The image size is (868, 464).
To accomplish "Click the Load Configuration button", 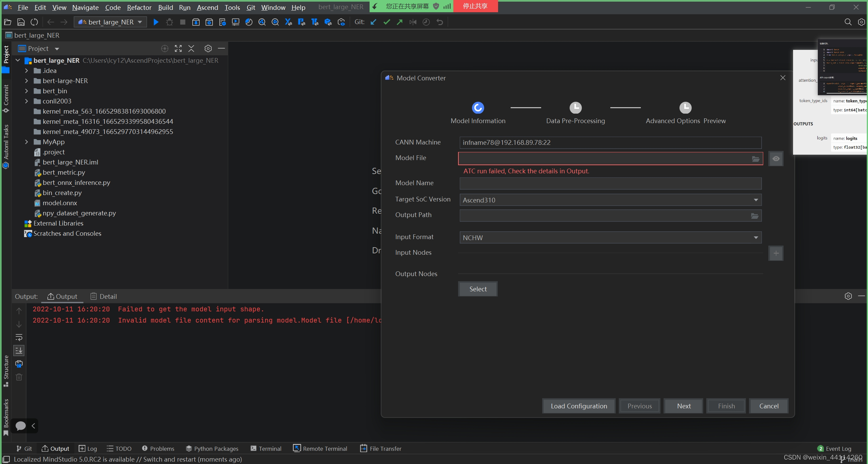I will point(579,406).
